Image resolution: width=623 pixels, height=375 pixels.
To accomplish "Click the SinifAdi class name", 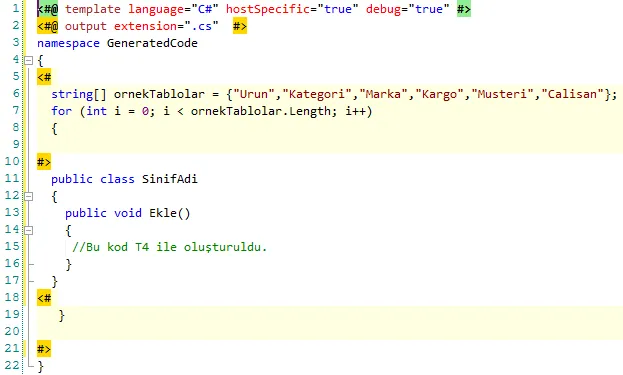I will pos(170,179).
